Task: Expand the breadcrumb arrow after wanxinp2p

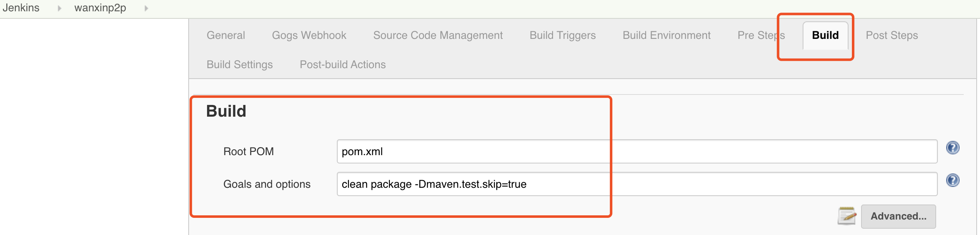Action: pos(146,8)
